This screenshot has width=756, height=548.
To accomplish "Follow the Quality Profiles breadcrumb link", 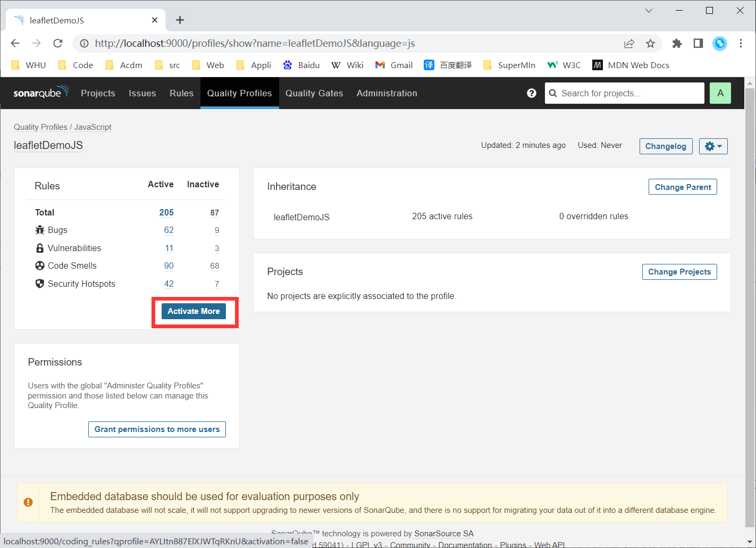I will point(40,127).
